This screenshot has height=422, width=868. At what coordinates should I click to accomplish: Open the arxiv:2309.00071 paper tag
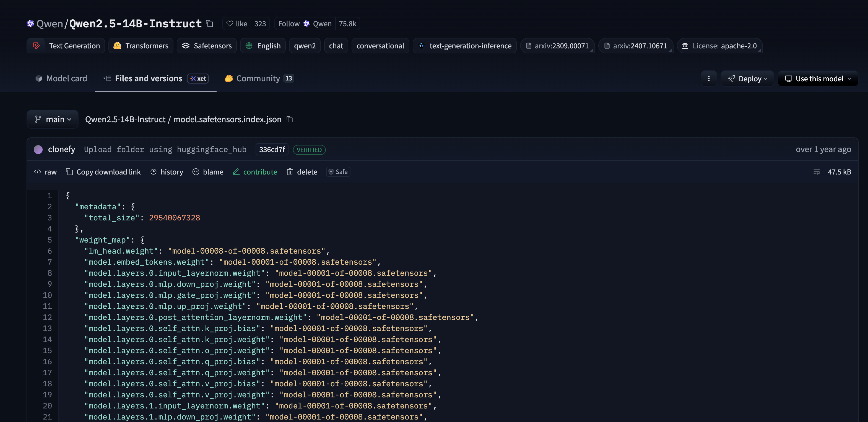[557, 45]
